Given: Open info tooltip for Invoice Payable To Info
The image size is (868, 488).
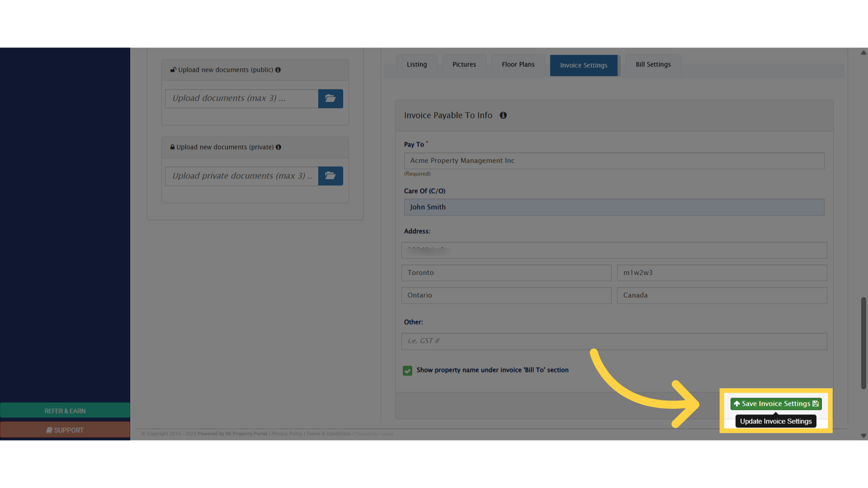Looking at the screenshot, I should coord(503,115).
